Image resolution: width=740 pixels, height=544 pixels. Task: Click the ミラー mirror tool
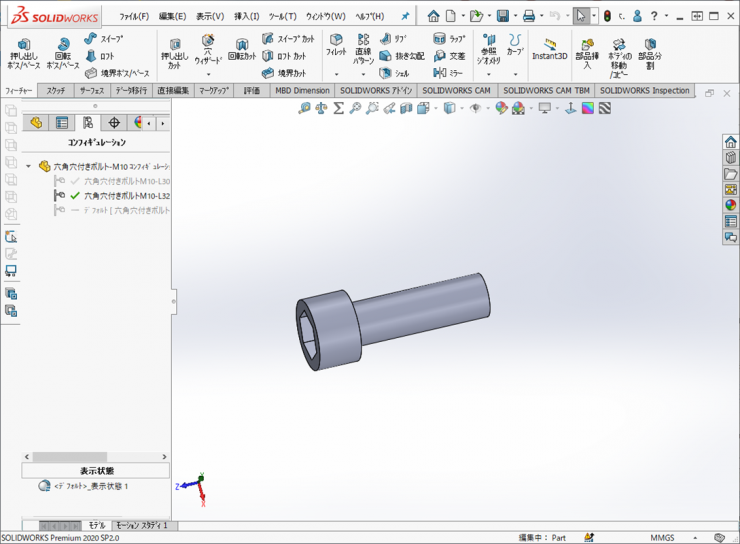coord(448,73)
